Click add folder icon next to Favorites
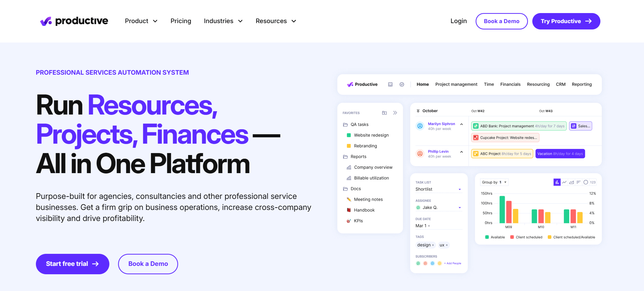644x291 pixels. click(384, 113)
